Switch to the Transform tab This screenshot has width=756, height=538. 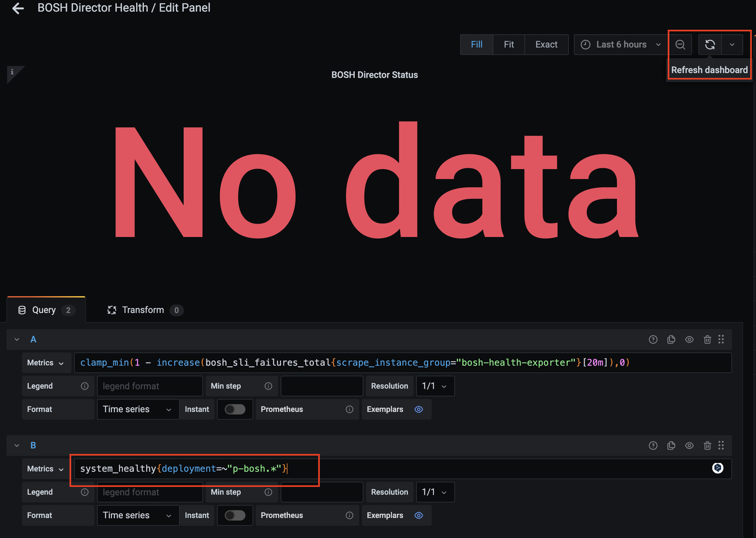[x=143, y=310]
